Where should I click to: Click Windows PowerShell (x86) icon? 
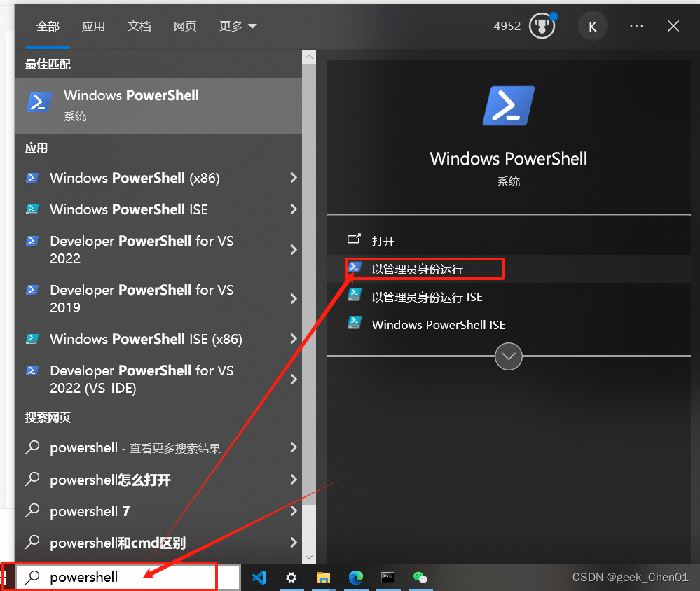coord(32,178)
